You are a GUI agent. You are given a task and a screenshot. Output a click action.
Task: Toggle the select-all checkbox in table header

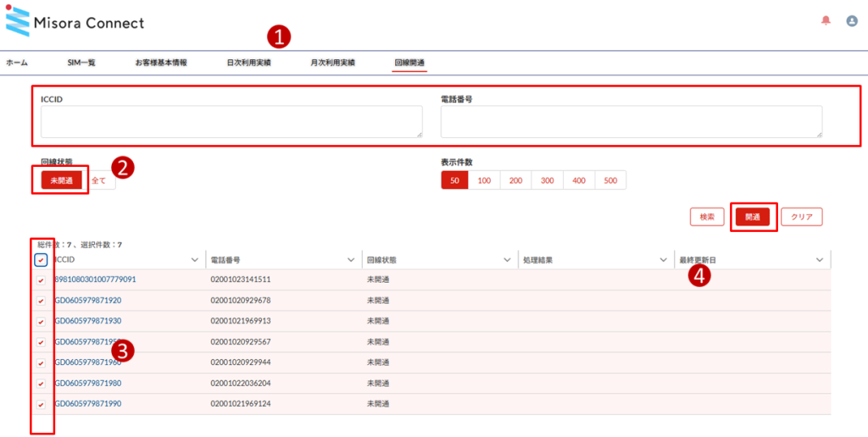(41, 260)
